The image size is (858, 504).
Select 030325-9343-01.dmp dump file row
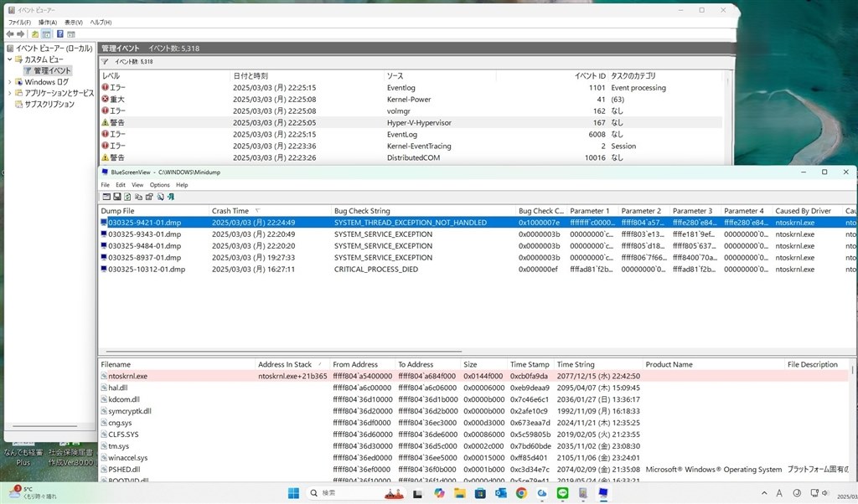[476, 234]
